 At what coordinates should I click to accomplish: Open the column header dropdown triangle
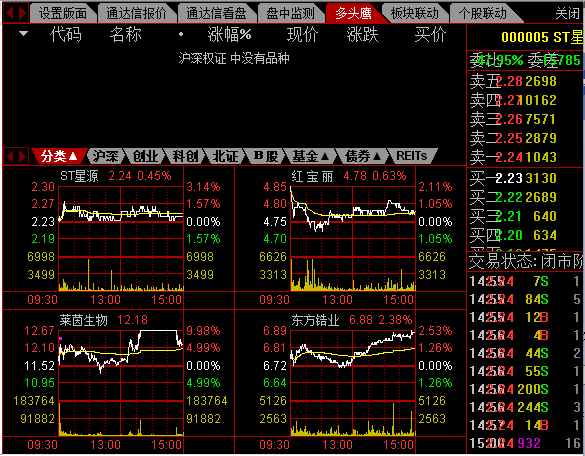pos(24,34)
